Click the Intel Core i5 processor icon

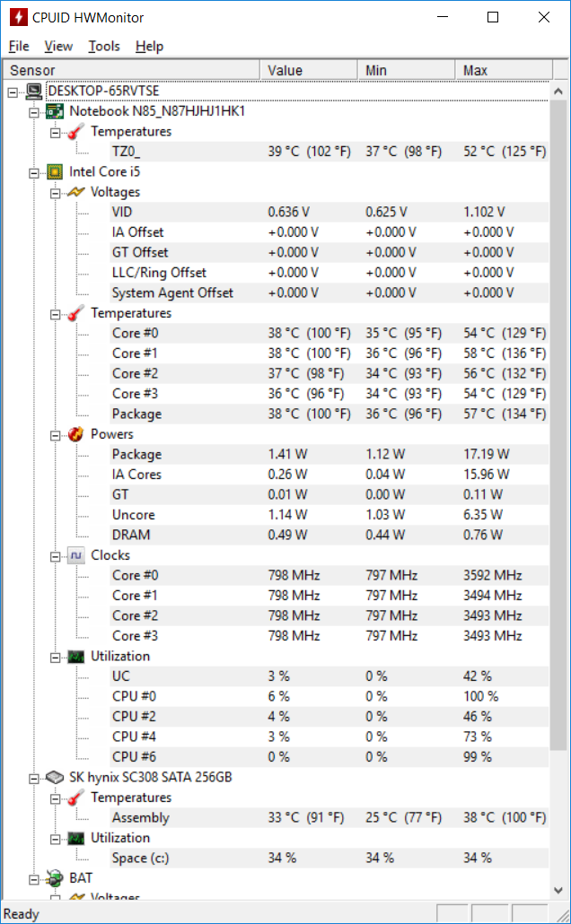coord(54,172)
